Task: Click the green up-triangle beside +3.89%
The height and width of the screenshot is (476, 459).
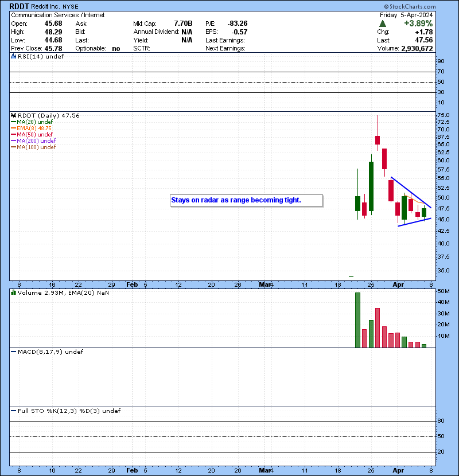Action: 383,24
